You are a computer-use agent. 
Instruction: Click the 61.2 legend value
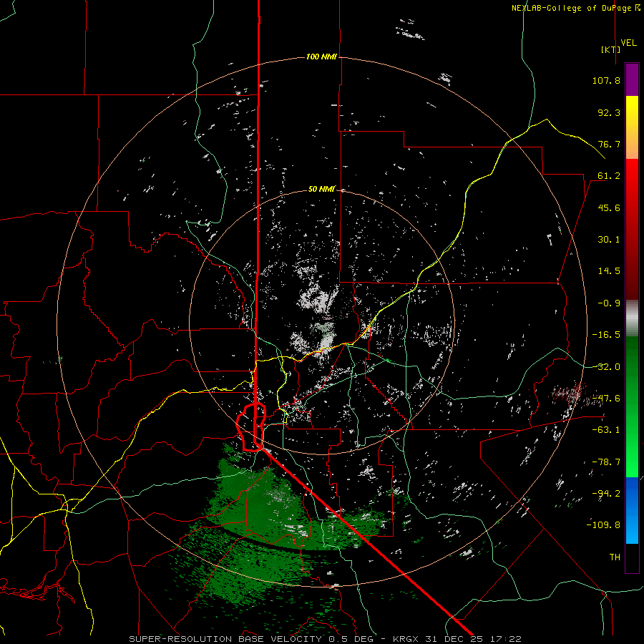tap(609, 176)
